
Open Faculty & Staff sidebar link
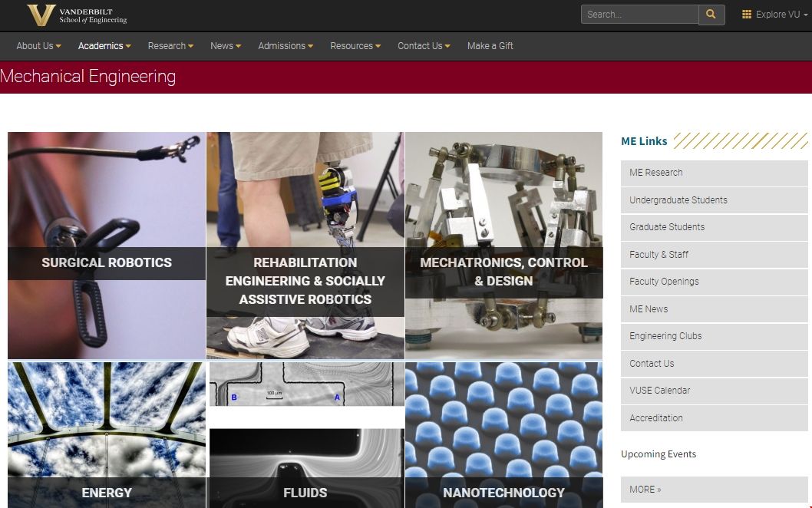tap(714, 255)
